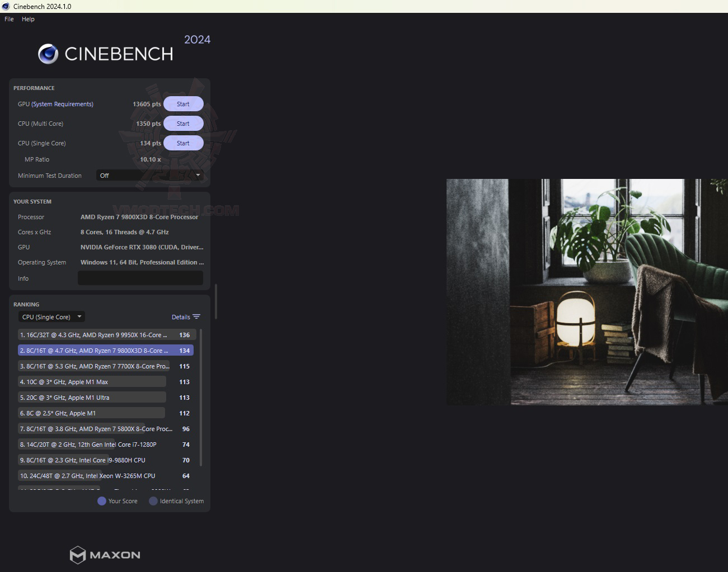Click the left panel scrollbar
The width and height of the screenshot is (728, 572).
216,301
